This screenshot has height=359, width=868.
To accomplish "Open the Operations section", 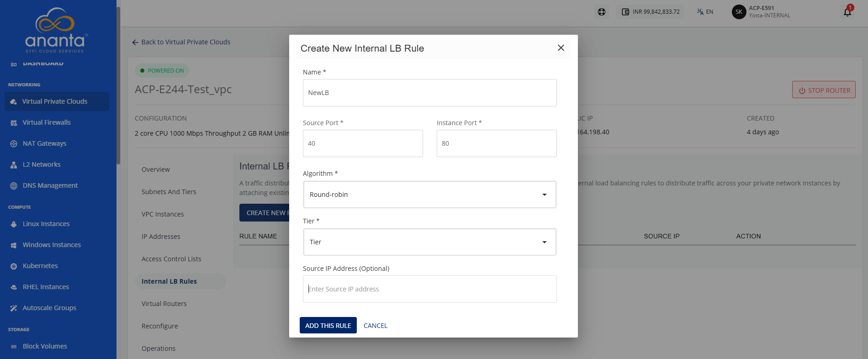I will (x=159, y=348).
